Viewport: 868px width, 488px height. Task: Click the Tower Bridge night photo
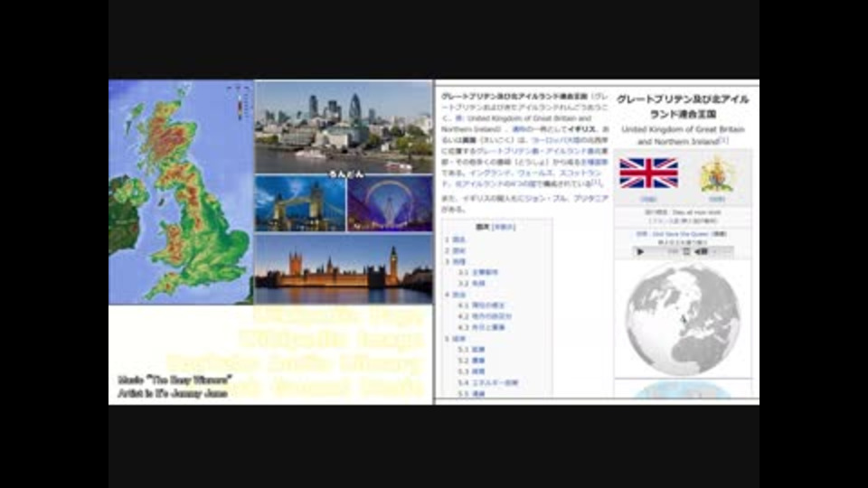coord(300,203)
